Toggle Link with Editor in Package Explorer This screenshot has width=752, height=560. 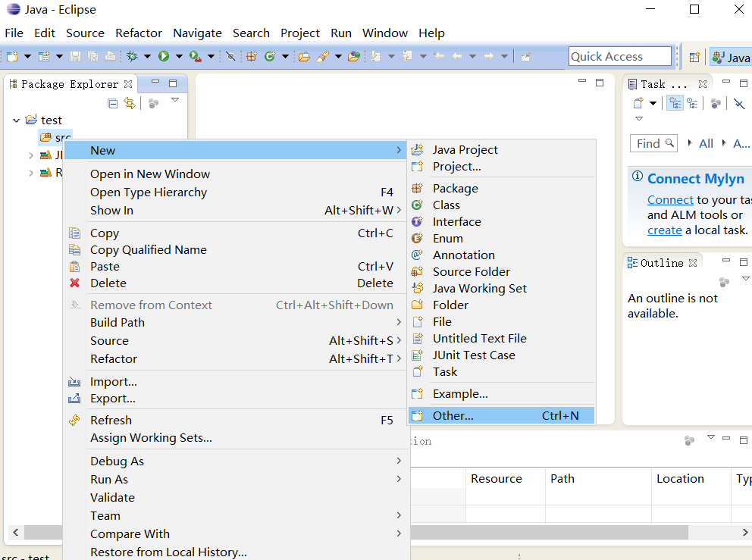[x=129, y=104]
